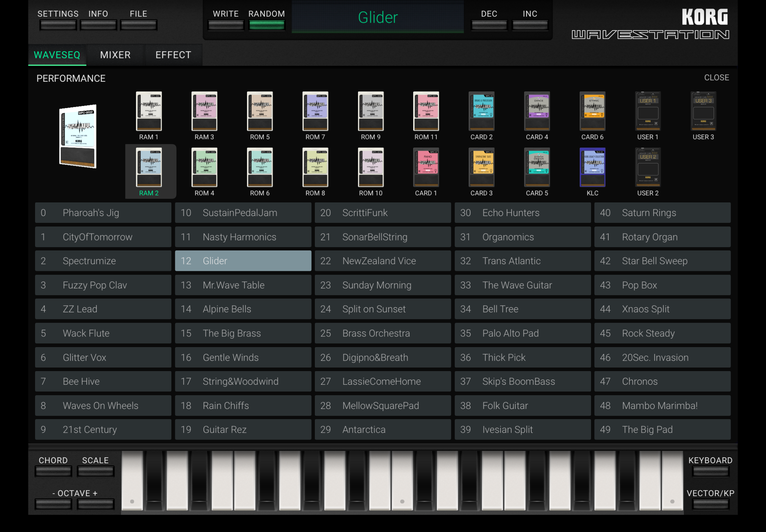Choose the ROM 7 card

click(315, 111)
